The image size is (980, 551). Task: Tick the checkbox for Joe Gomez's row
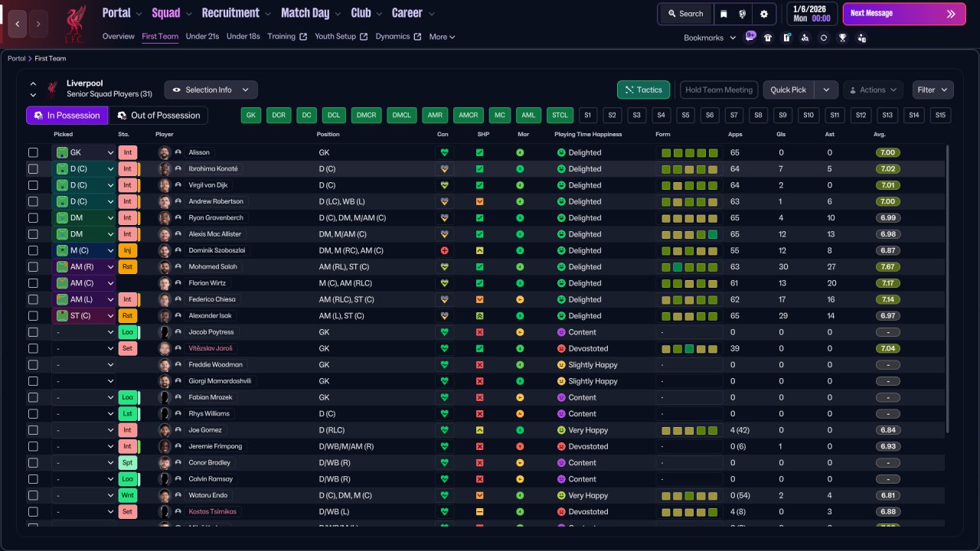click(33, 430)
